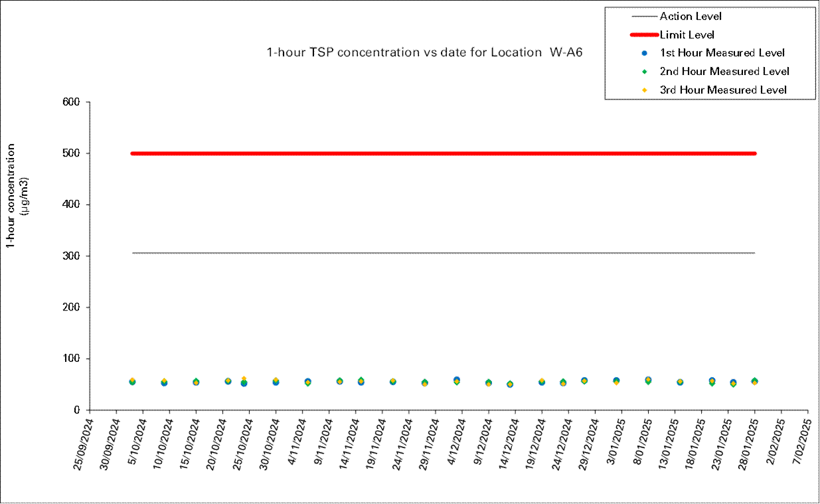Click the chart title for Location W-A6
This screenshot has width=820, height=504.
point(424,53)
